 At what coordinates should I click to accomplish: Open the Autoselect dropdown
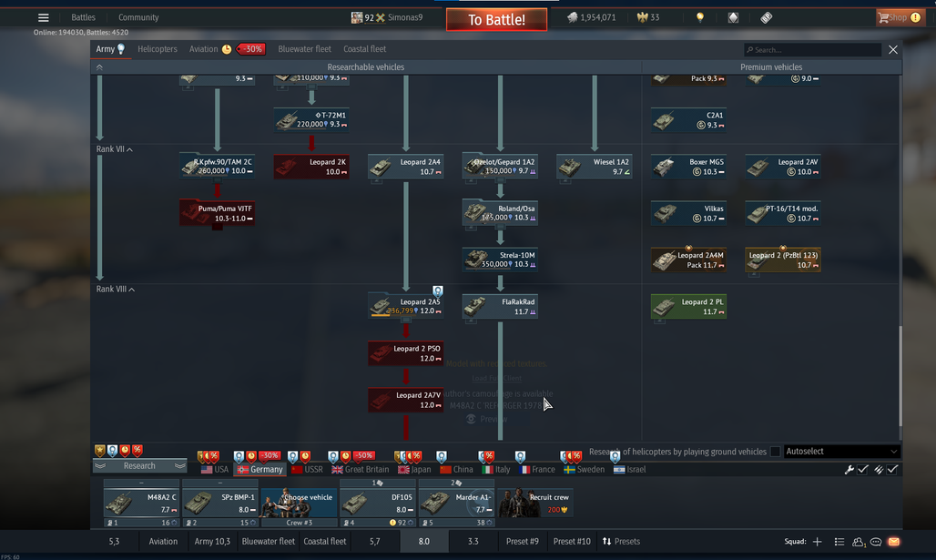[841, 452]
